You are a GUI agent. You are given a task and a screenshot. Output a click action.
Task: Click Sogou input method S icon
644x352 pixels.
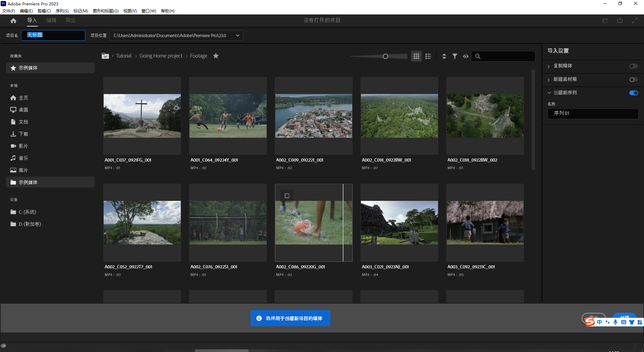tap(589, 322)
